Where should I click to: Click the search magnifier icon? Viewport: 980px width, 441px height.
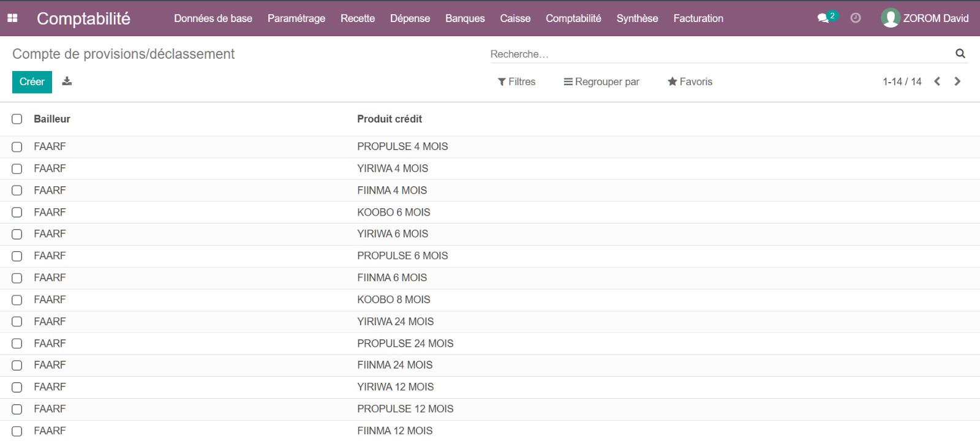(960, 54)
